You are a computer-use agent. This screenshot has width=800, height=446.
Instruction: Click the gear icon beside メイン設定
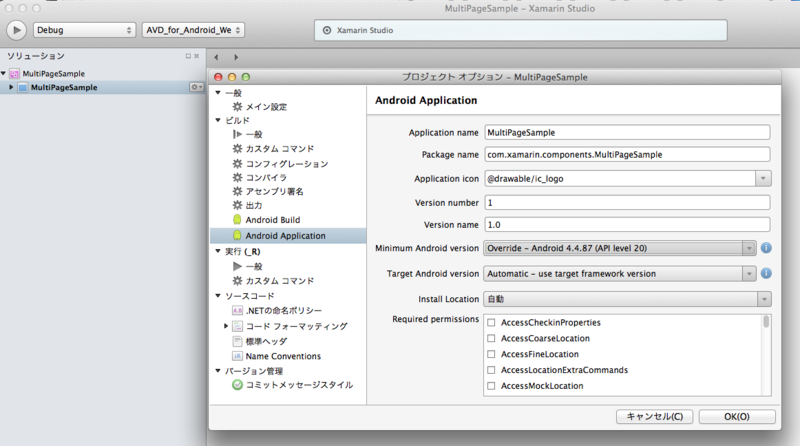coord(237,107)
